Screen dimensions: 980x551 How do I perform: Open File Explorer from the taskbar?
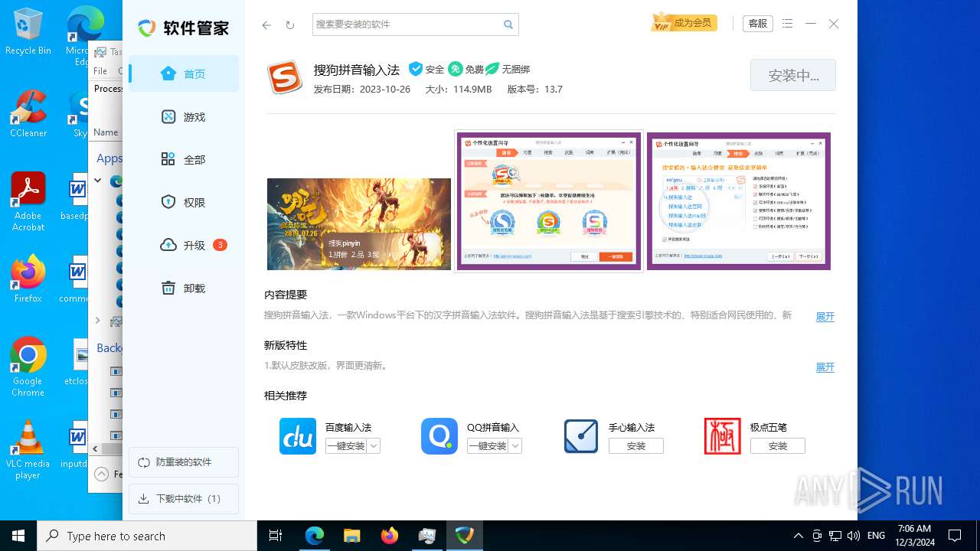tap(351, 536)
